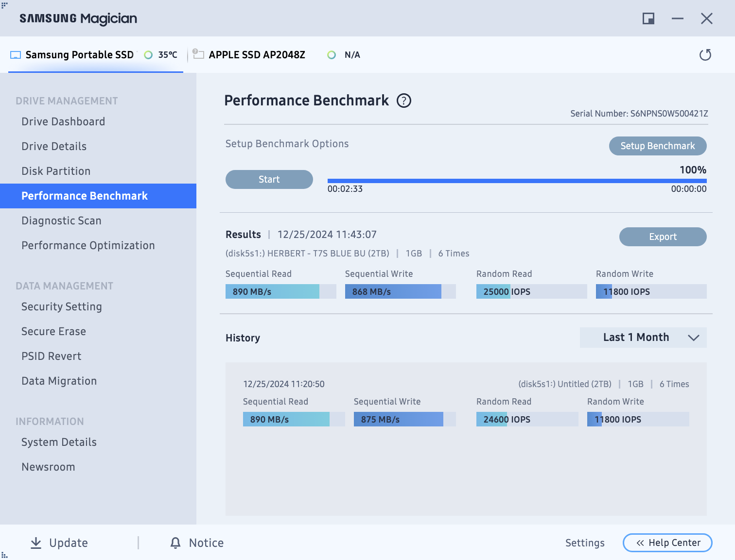Click the 24600 IOPS history Random Read bar

(527, 419)
